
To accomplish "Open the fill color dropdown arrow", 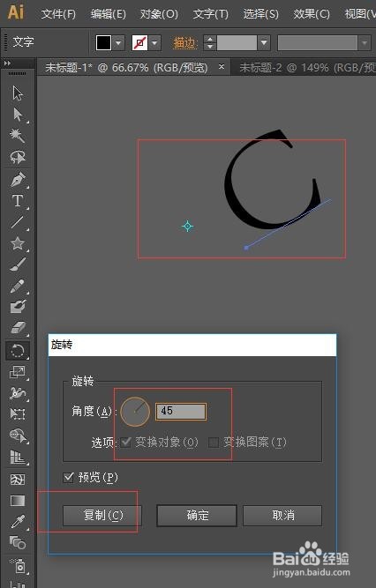I will click(x=119, y=43).
